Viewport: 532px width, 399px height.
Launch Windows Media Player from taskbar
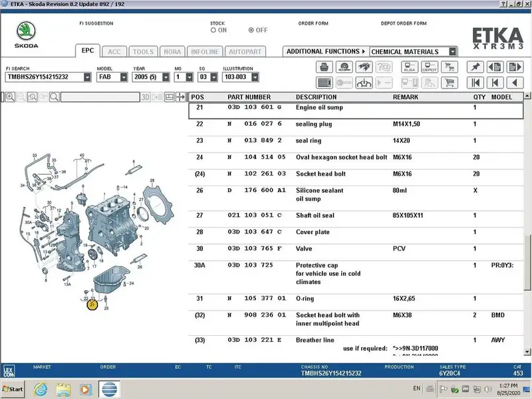point(86,389)
